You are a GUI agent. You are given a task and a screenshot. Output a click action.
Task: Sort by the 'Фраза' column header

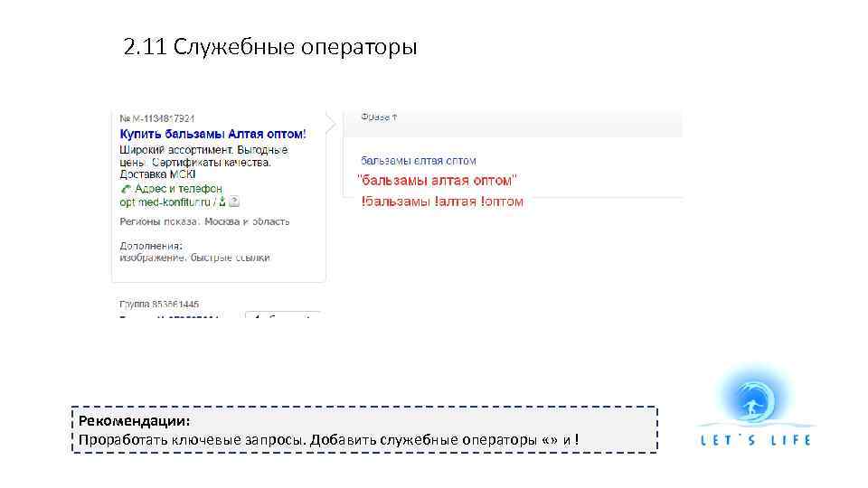point(379,117)
